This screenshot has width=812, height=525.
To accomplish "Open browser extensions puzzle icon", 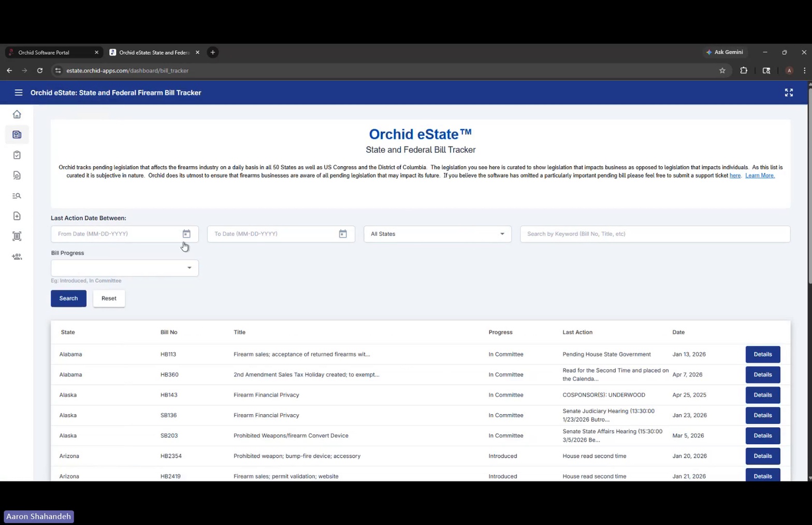I will pos(744,70).
